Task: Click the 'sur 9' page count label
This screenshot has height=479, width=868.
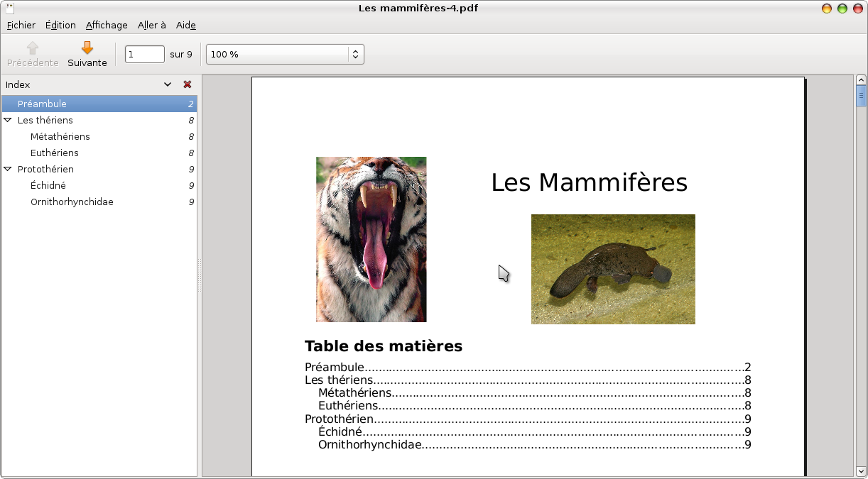Action: click(x=181, y=54)
